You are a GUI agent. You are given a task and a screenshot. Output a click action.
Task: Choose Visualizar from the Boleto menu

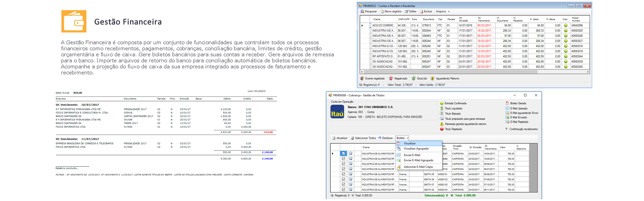pyautogui.click(x=419, y=143)
